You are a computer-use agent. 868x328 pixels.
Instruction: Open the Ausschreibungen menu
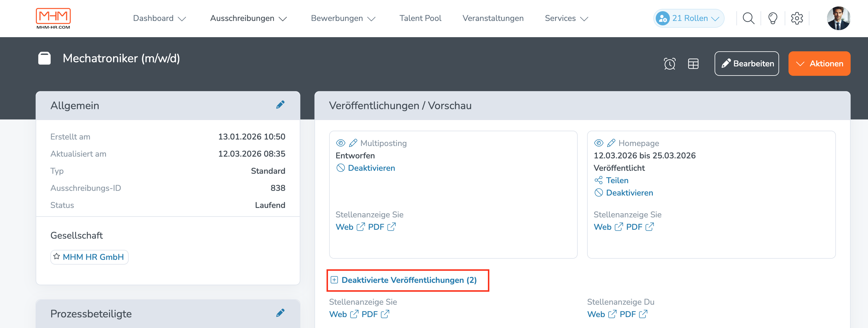point(248,18)
